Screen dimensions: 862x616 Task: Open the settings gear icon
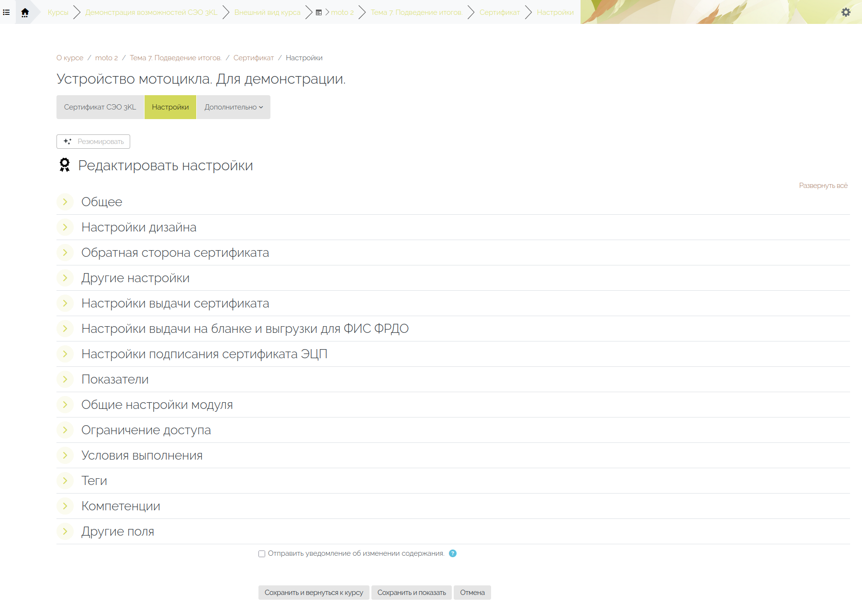(x=846, y=12)
